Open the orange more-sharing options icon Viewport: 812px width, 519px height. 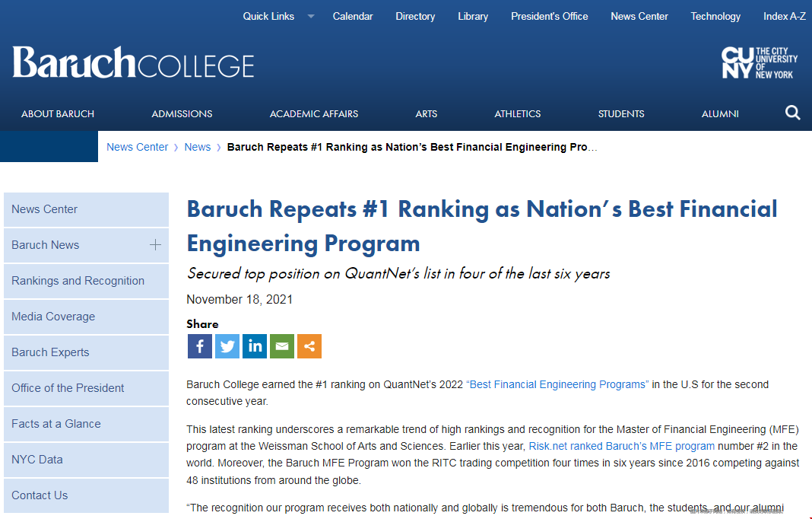coord(309,345)
